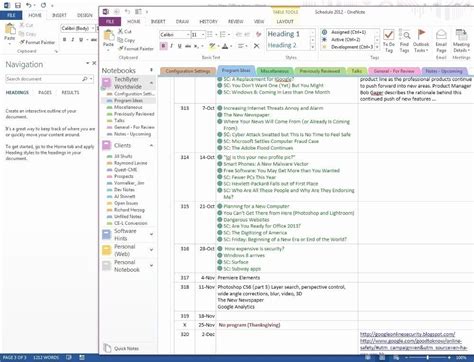474x362 pixels.
Task: Toggle Italic in OneNote Basic Text
Action: tap(171, 46)
